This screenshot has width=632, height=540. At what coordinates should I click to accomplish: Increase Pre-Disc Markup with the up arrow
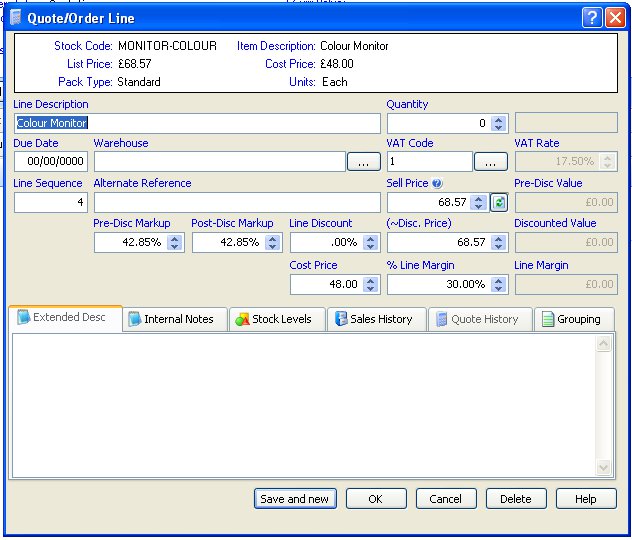click(x=175, y=239)
